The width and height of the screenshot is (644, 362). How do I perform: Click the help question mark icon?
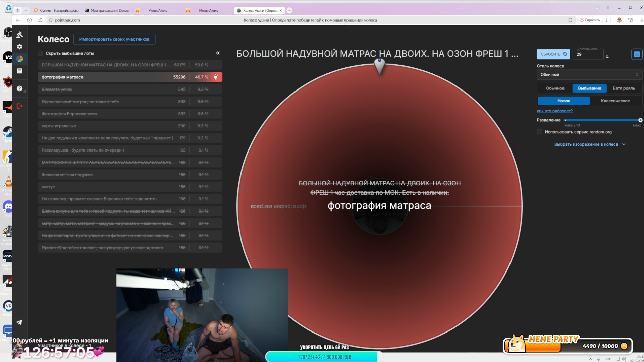(19, 88)
